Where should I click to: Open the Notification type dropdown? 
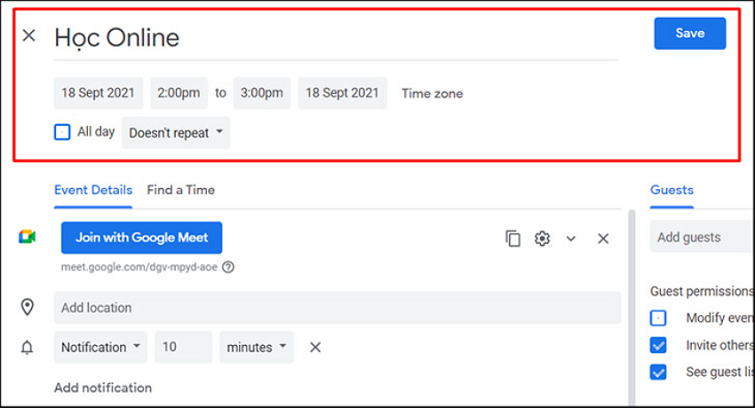pyautogui.click(x=100, y=347)
